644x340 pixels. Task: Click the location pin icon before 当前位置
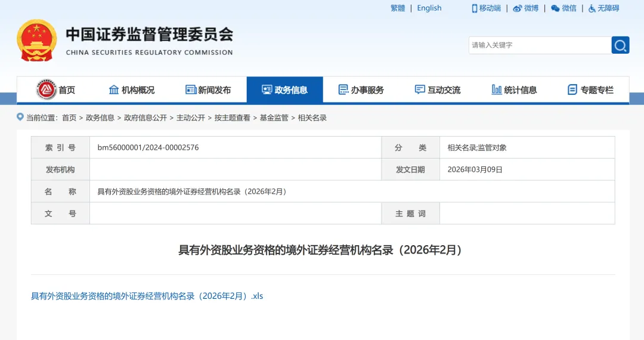click(20, 117)
